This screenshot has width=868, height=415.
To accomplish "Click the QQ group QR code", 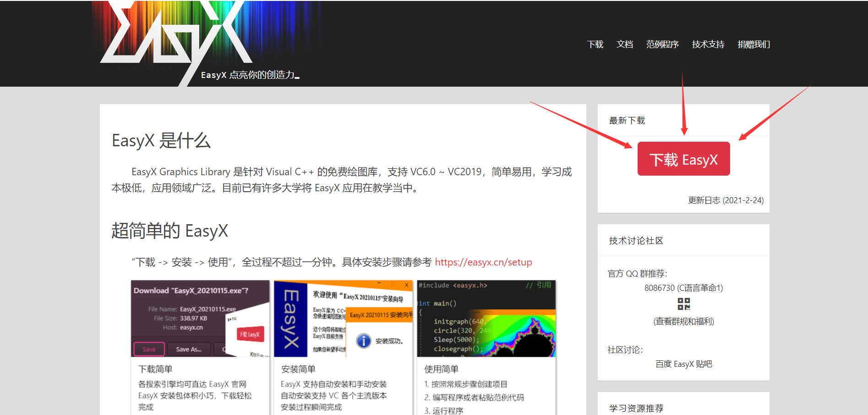I will coord(683,304).
